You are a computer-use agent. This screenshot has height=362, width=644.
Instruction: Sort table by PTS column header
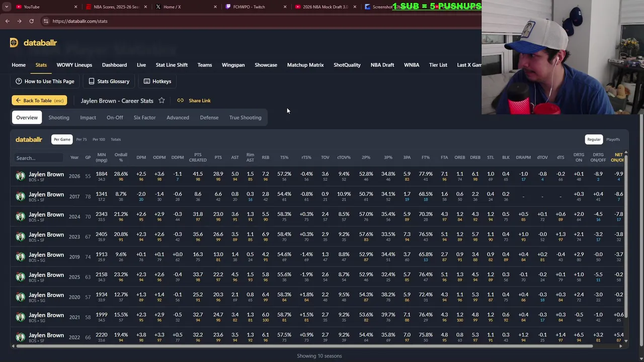tap(218, 157)
